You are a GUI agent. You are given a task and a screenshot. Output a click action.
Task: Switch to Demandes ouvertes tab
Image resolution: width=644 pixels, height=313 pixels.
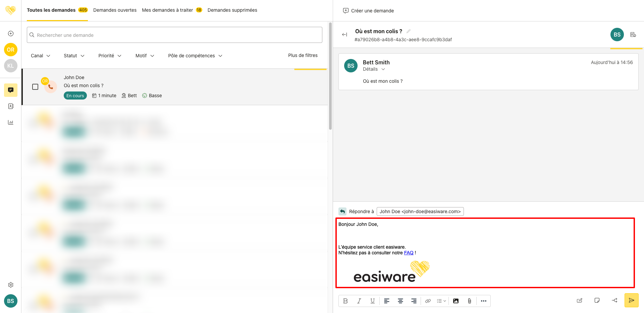[x=115, y=10]
